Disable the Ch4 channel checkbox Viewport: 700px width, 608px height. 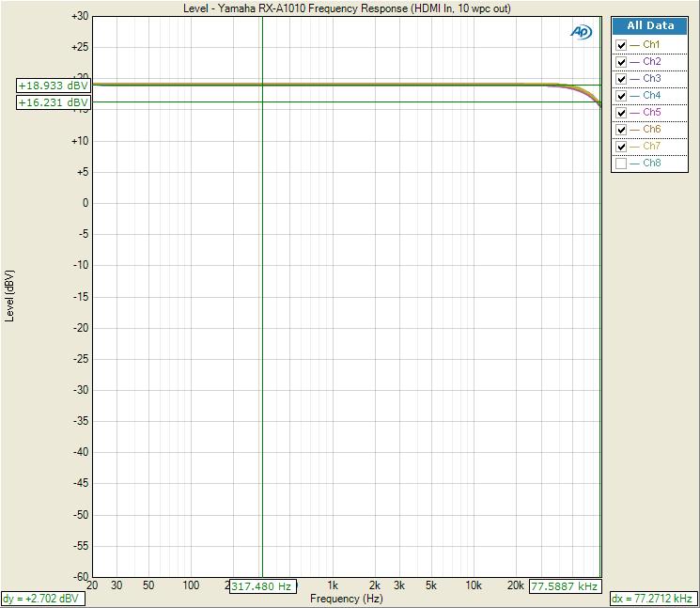[x=621, y=96]
